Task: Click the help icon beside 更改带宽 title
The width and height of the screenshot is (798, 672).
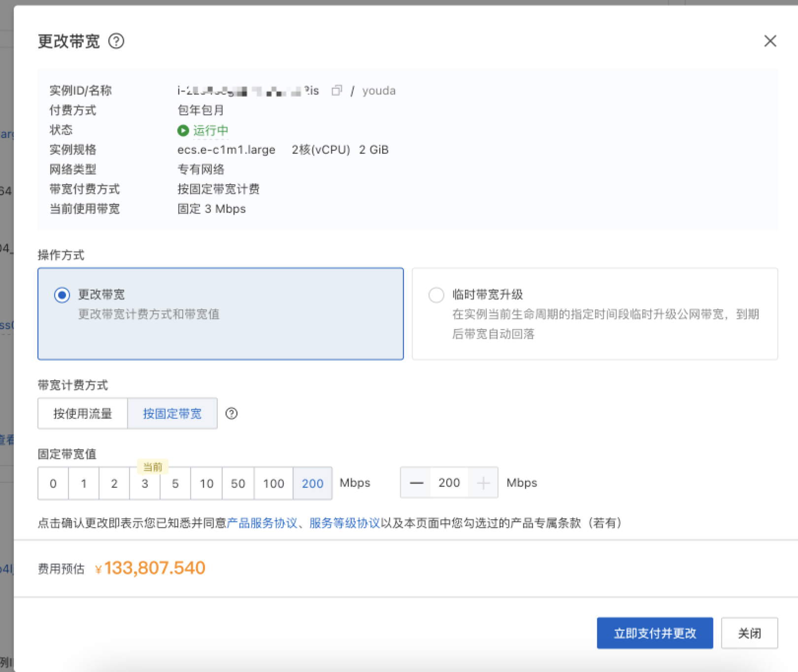Action: click(x=116, y=41)
